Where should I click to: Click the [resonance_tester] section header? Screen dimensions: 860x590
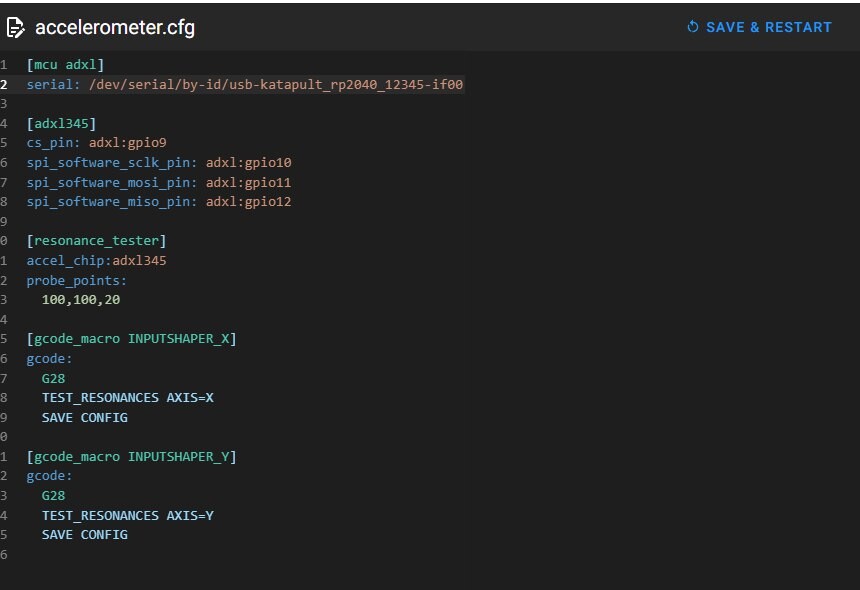(97, 241)
